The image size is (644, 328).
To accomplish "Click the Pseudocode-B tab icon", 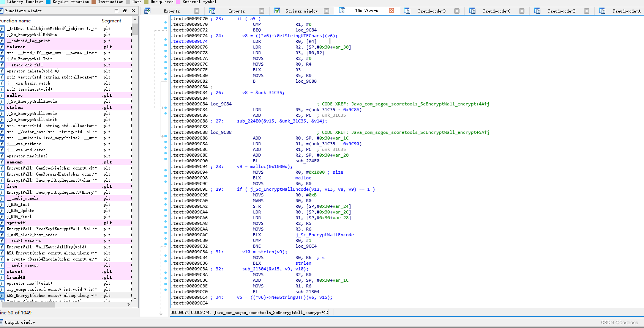I will [537, 11].
